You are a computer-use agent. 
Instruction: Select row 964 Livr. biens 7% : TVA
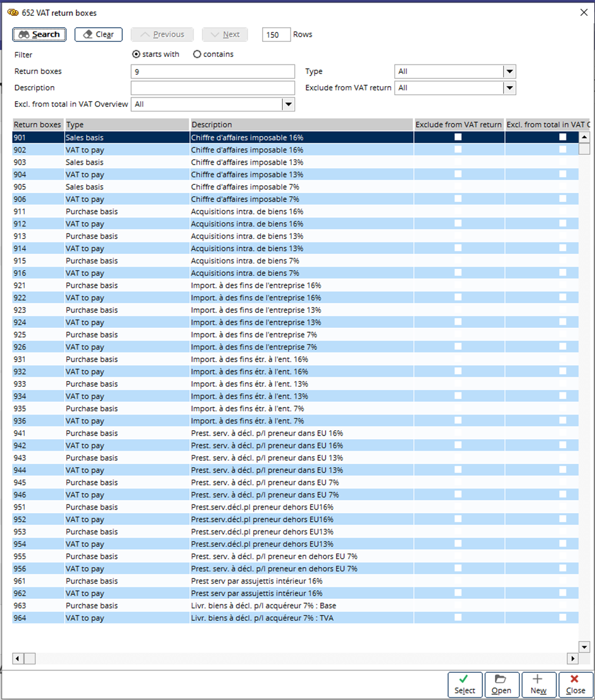[296, 618]
